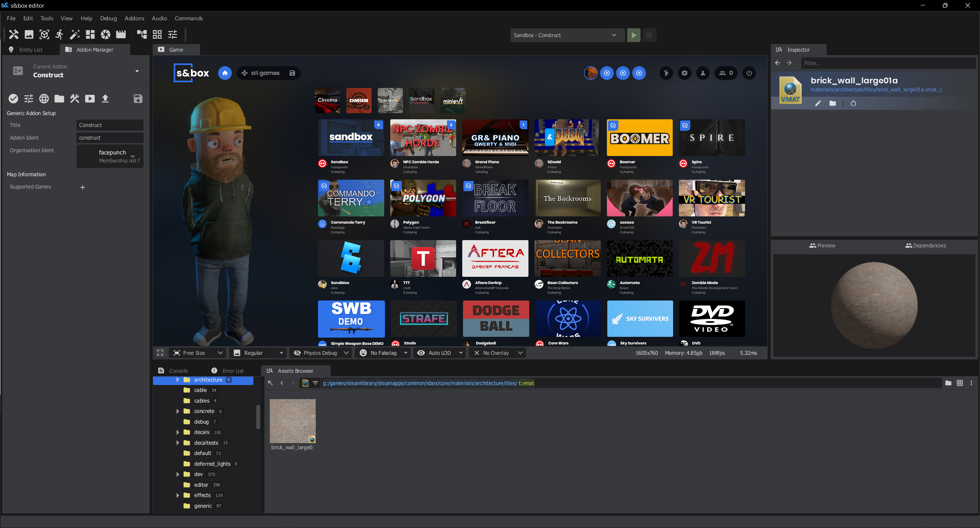Click the dashboard layout toolbar icon
The width and height of the screenshot is (980, 528).
coord(90,34)
